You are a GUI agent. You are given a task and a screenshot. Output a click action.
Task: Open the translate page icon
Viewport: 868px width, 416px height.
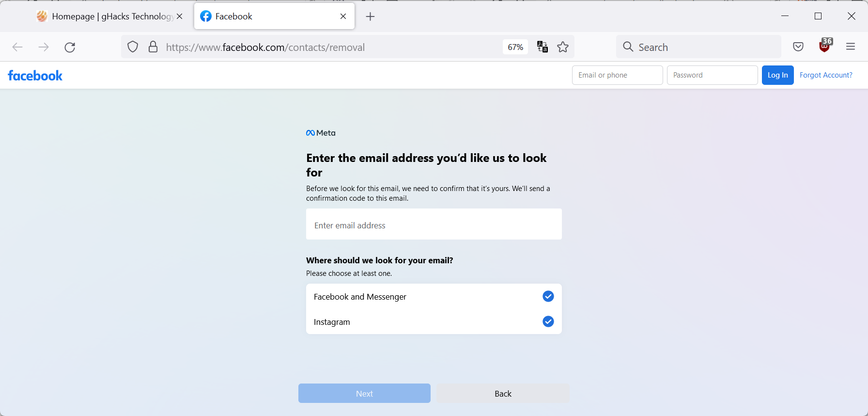pos(542,47)
